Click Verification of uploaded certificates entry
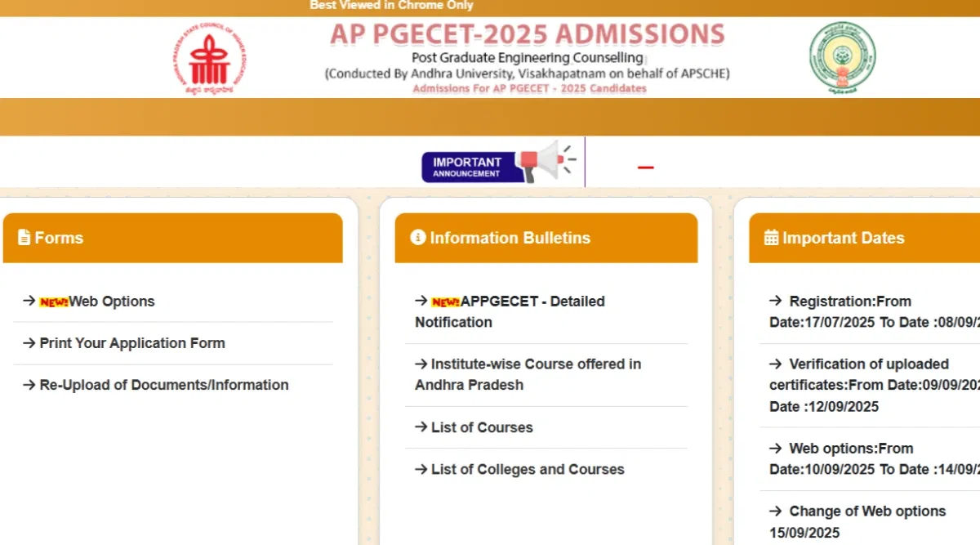 [874, 385]
